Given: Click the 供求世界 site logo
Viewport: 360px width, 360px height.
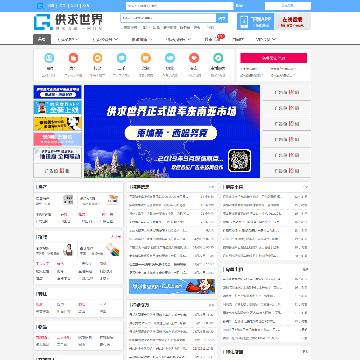Looking at the screenshot, I should [x=68, y=22].
